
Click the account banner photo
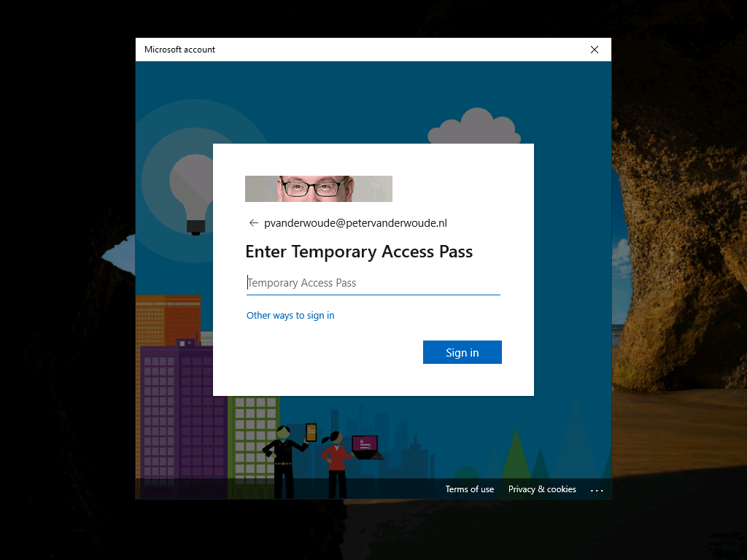[x=319, y=189]
